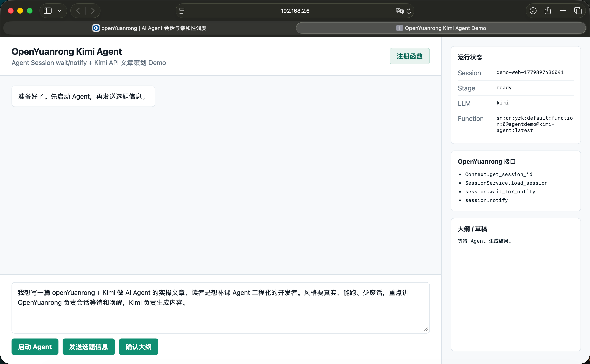
Task: Click the share icon
Action: coord(548,10)
